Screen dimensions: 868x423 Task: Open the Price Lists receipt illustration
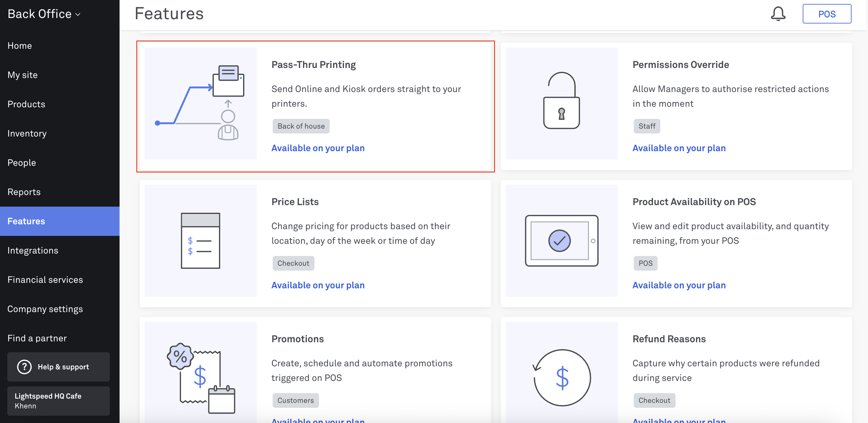(x=200, y=240)
